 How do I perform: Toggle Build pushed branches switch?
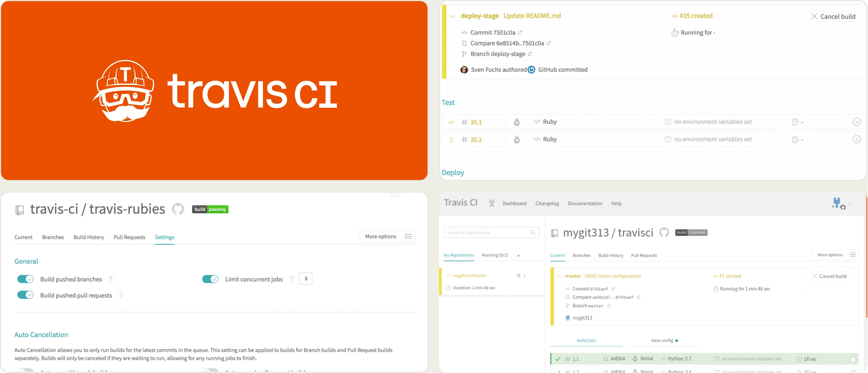[x=25, y=279]
